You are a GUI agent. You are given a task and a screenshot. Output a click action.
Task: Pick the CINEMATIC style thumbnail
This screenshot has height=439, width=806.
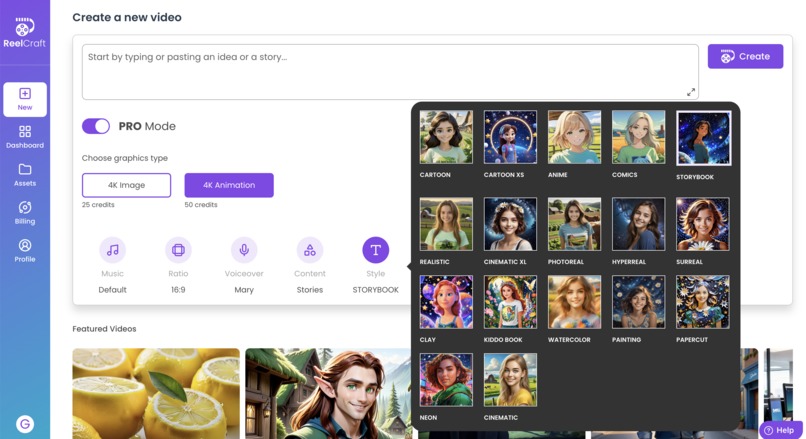click(510, 380)
